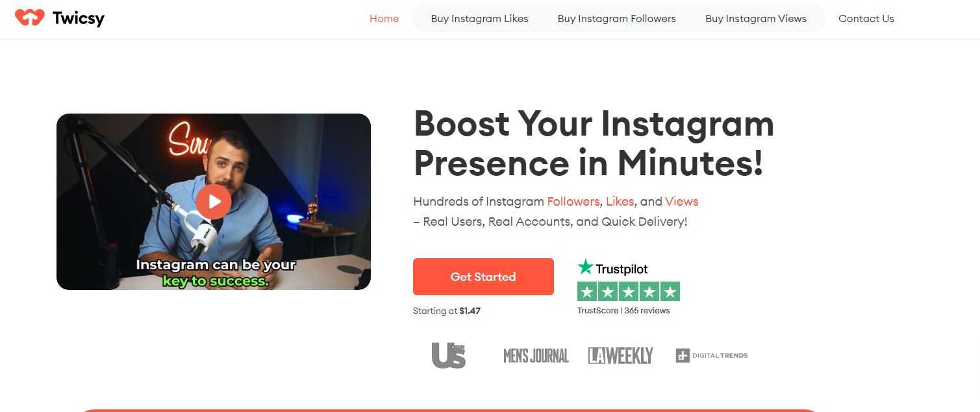Open Buy Instagram Views in navigation

pyautogui.click(x=756, y=19)
